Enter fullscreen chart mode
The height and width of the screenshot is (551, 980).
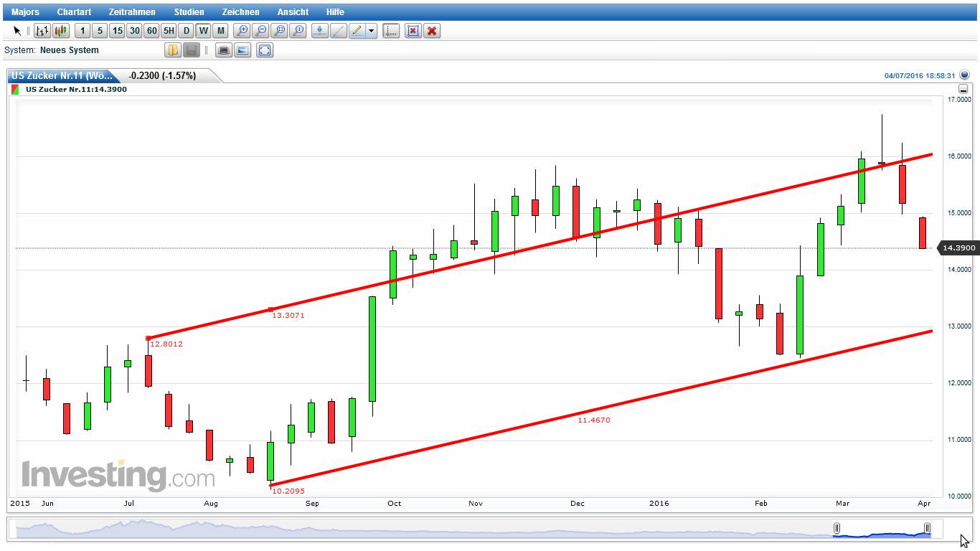265,50
